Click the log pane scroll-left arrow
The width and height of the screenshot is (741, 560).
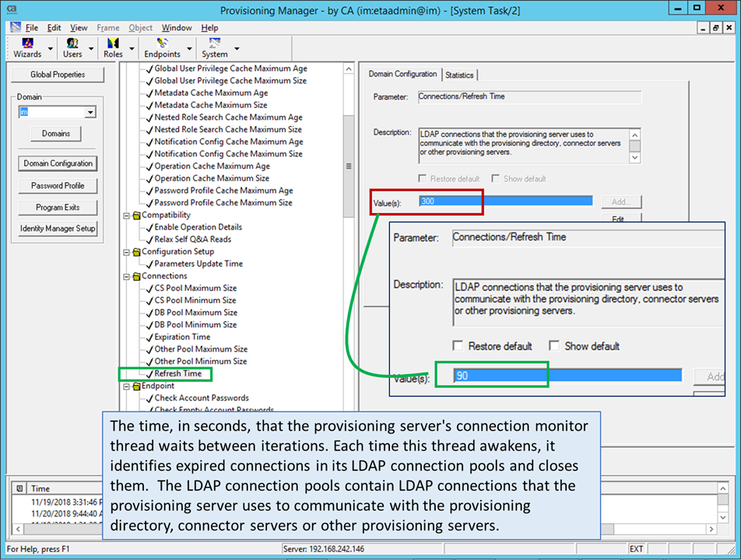19,530
